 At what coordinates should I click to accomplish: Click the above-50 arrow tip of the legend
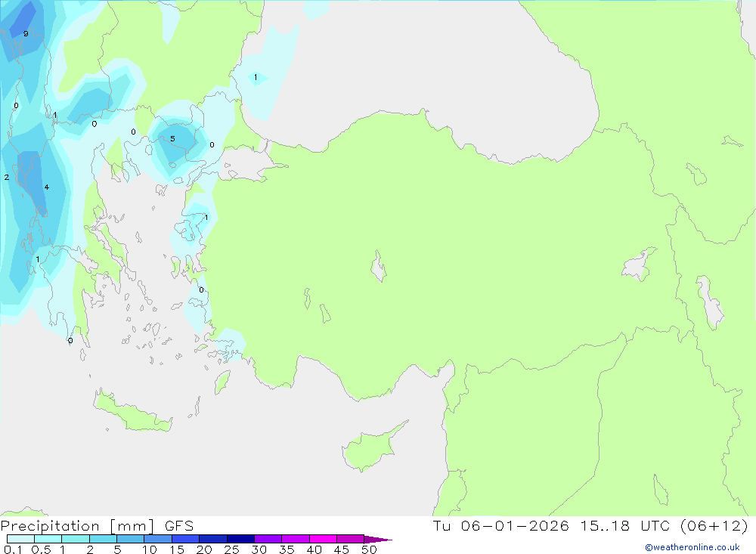coord(378,540)
